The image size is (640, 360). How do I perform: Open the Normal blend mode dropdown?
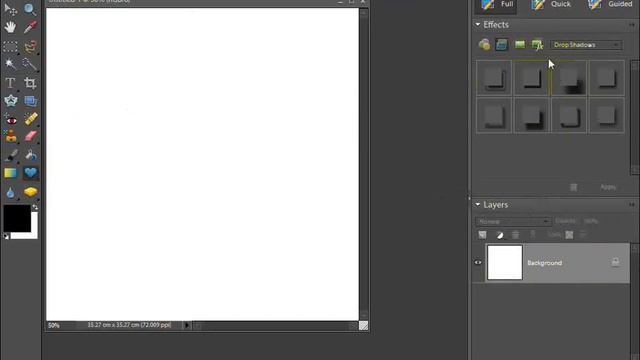tap(513, 222)
